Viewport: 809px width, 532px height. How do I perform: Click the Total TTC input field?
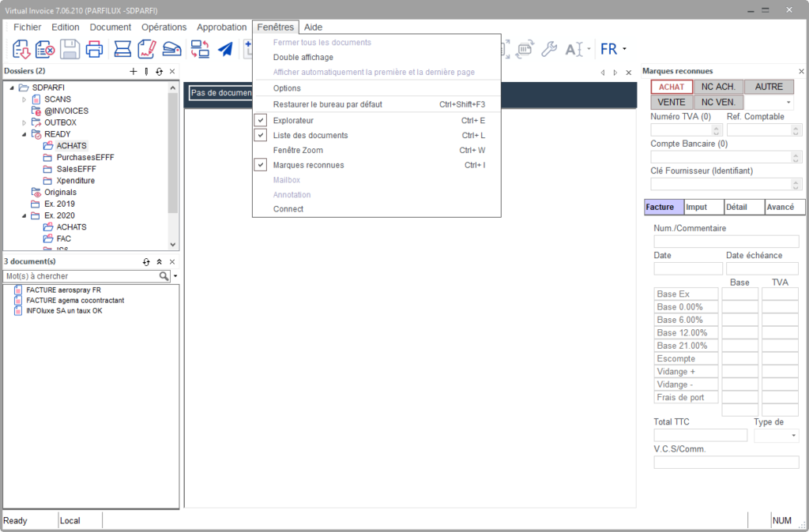tap(700, 435)
